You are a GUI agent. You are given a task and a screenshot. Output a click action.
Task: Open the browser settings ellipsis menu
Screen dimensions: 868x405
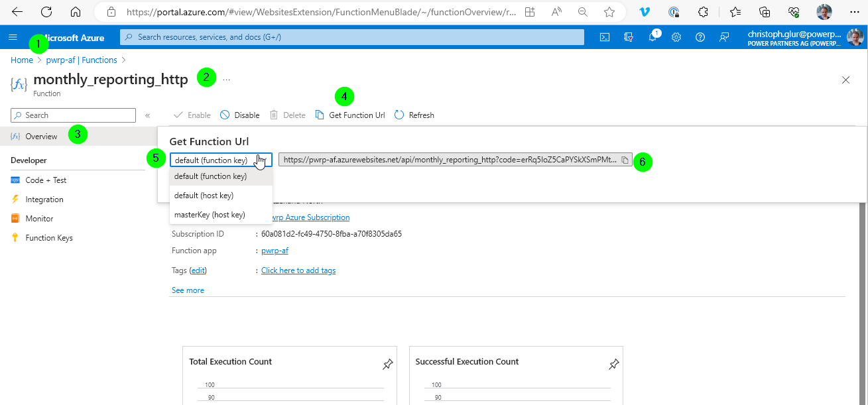[854, 12]
